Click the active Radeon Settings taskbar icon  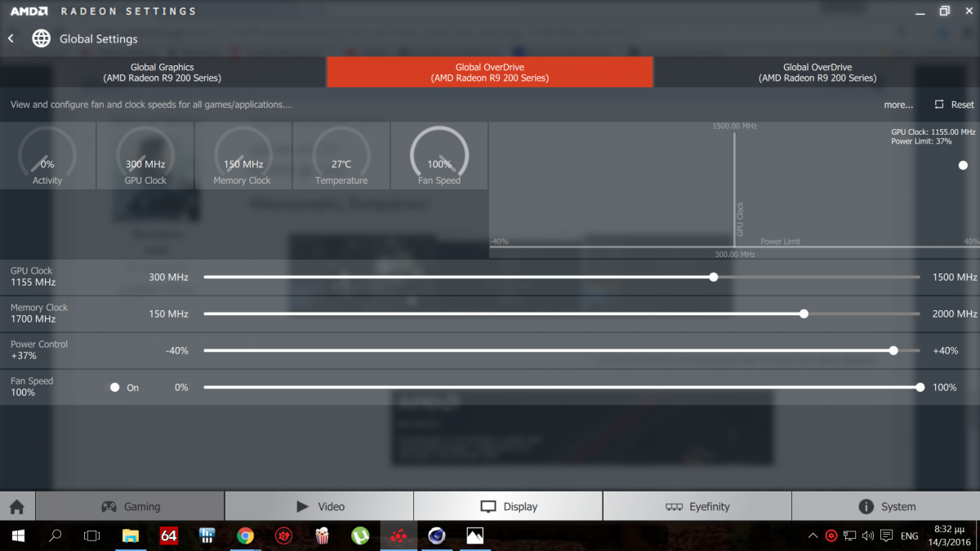click(399, 536)
